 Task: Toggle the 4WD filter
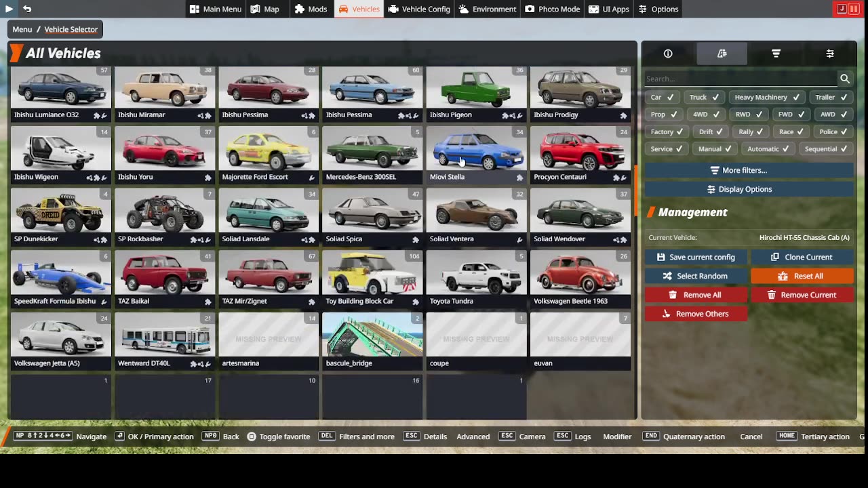[707, 115]
